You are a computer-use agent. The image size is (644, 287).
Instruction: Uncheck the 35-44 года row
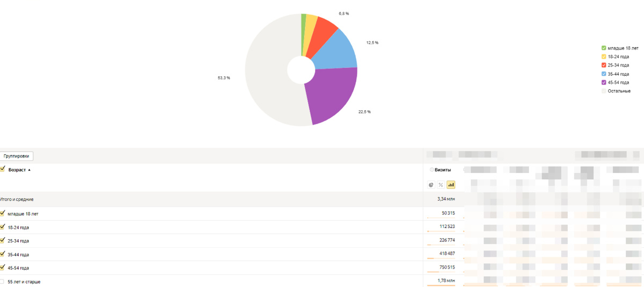point(3,254)
